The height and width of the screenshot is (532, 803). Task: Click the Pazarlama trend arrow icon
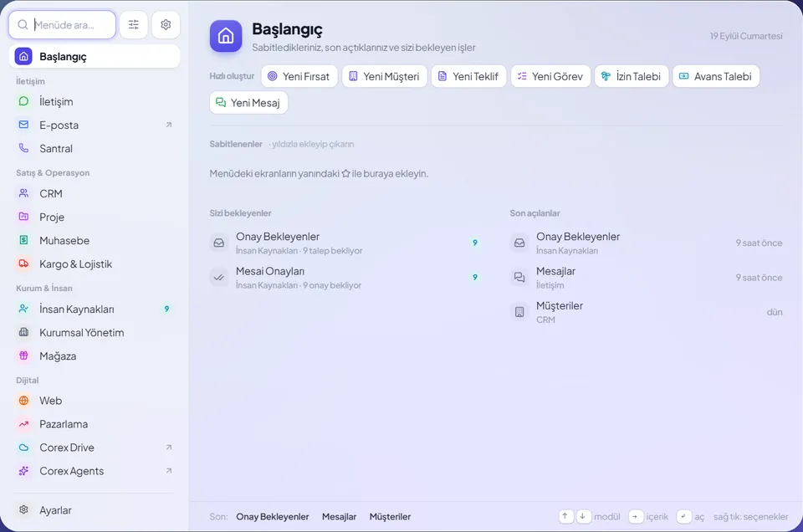(23, 424)
